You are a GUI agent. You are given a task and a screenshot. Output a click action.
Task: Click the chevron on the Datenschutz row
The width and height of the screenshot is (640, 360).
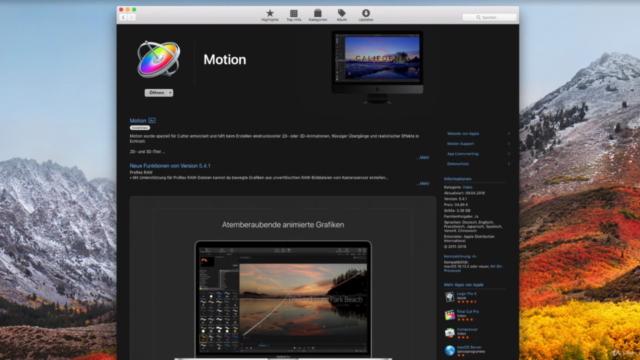point(509,164)
